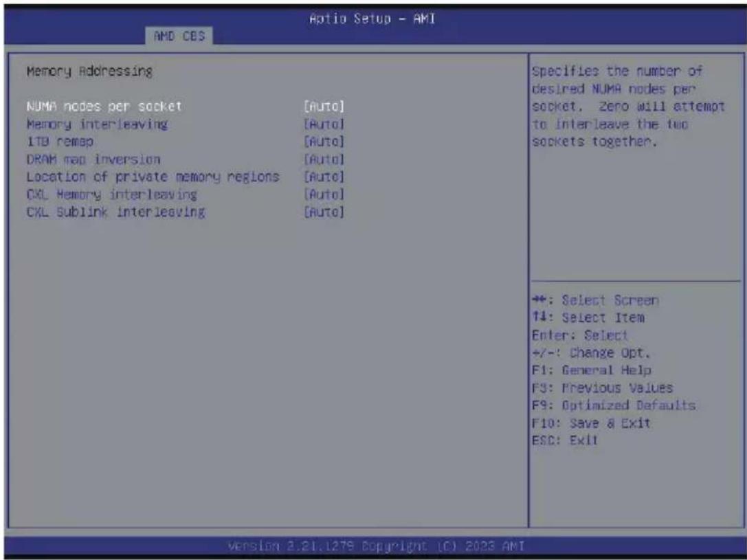Click the Enter: Select key hint
This screenshot has height=560, width=747.
pos(580,335)
